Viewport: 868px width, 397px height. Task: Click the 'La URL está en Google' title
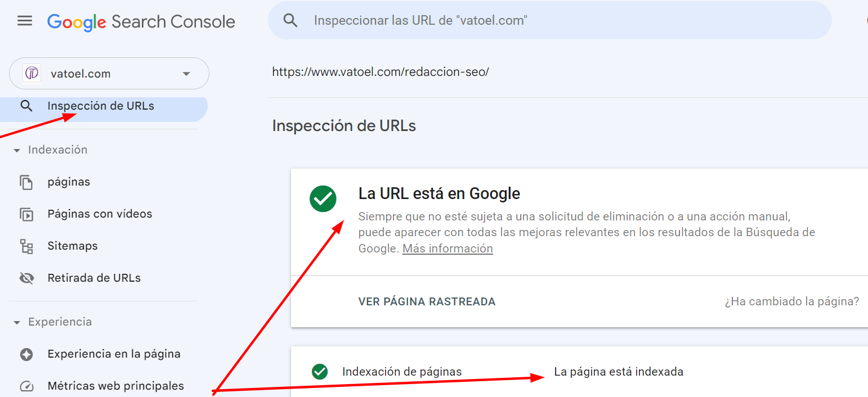[x=439, y=193]
